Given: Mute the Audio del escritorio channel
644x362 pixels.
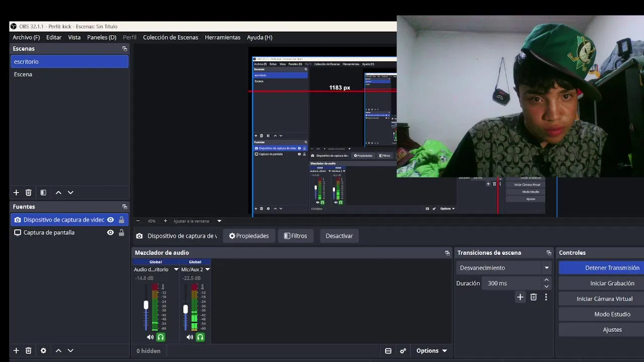Looking at the screenshot, I should pos(150,337).
